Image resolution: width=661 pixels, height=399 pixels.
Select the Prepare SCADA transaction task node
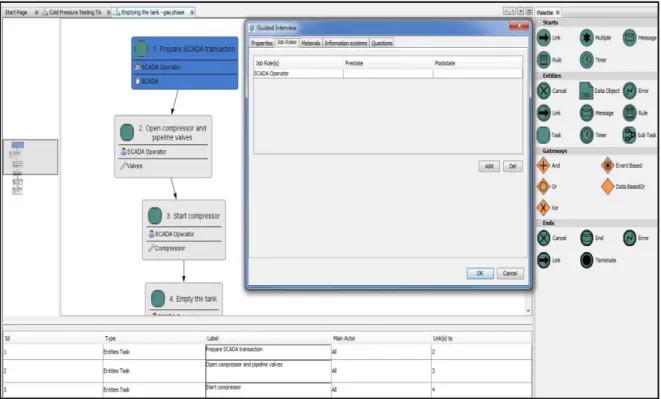(185, 63)
